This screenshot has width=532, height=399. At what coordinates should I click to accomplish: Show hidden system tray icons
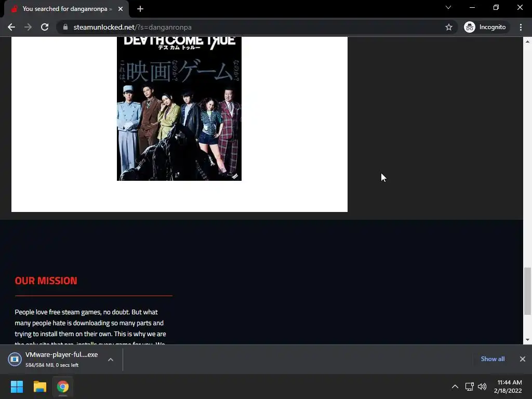[455, 387]
